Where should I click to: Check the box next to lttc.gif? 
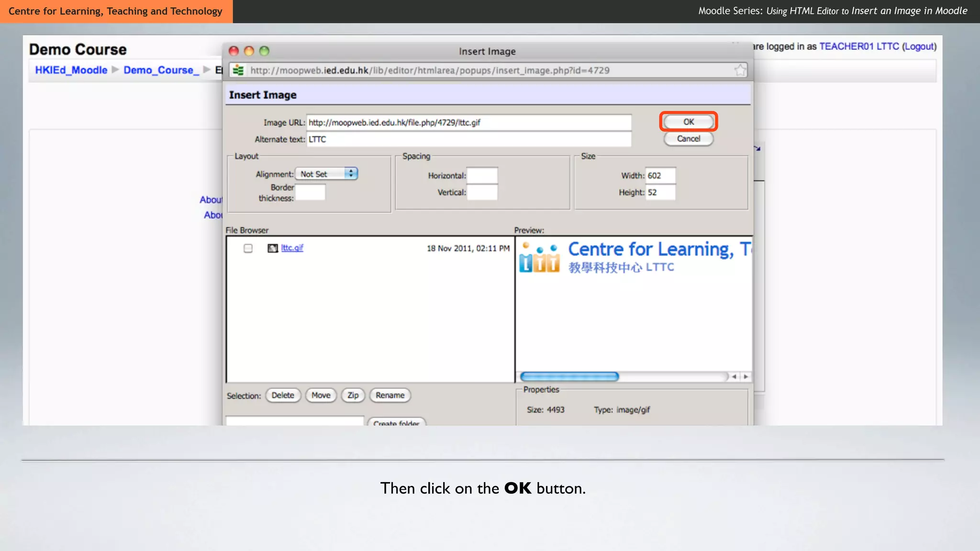pyautogui.click(x=248, y=248)
